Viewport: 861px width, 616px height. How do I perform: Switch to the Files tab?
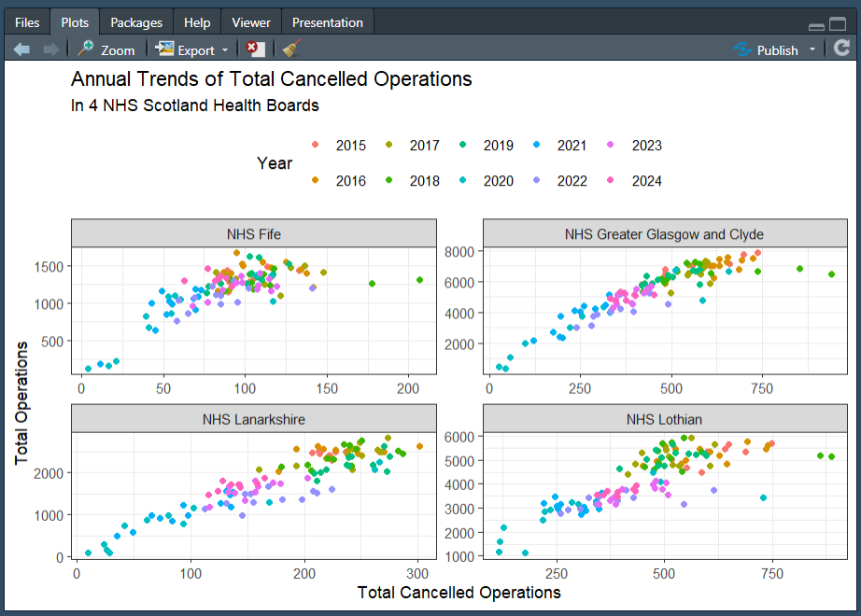coord(26,22)
